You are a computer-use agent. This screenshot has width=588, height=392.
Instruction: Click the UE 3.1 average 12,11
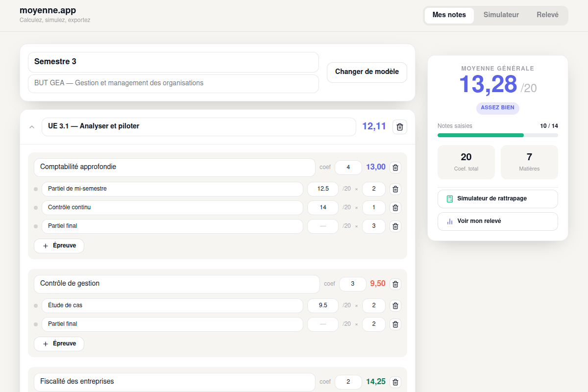point(374,127)
